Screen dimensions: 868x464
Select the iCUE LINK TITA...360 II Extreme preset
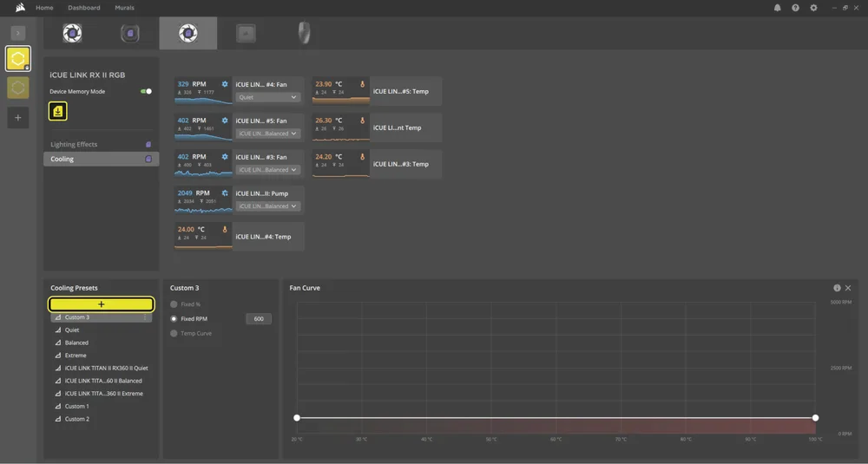[102, 394]
